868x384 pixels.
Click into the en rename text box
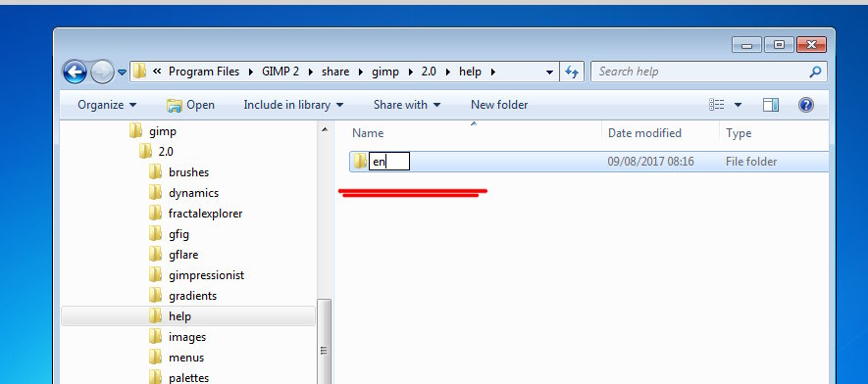[x=389, y=162]
